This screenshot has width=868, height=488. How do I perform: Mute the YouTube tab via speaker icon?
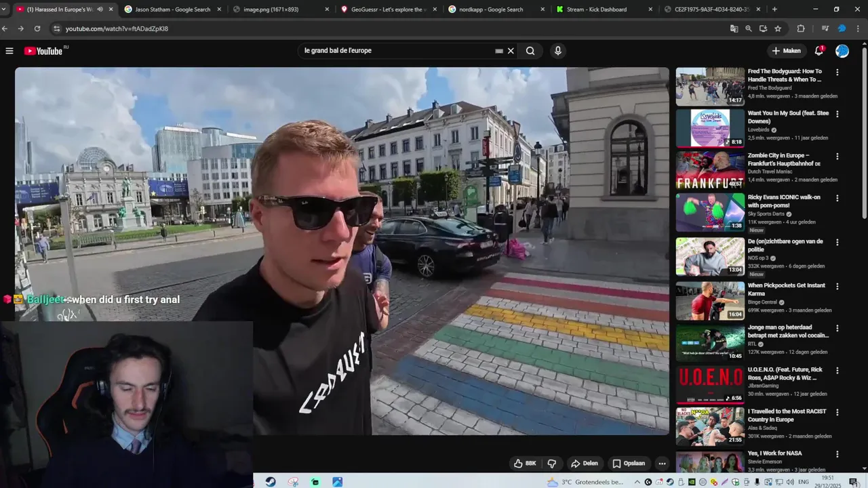coord(100,9)
